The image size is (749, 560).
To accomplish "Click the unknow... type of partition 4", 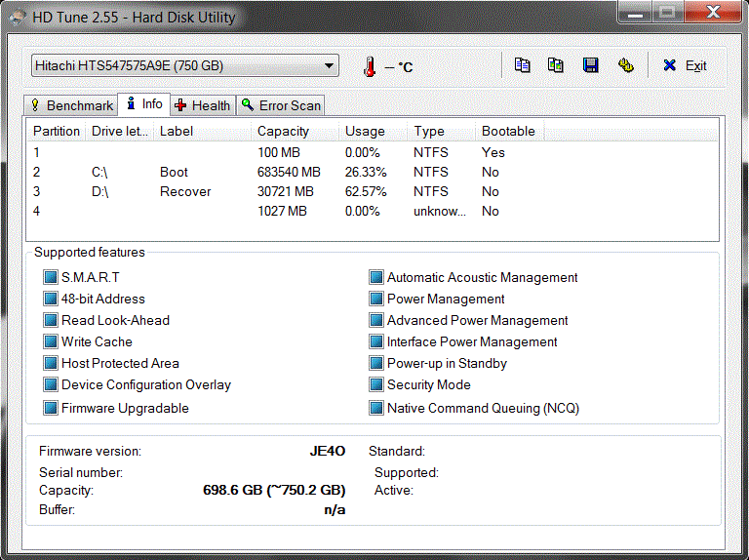I will coord(440,211).
